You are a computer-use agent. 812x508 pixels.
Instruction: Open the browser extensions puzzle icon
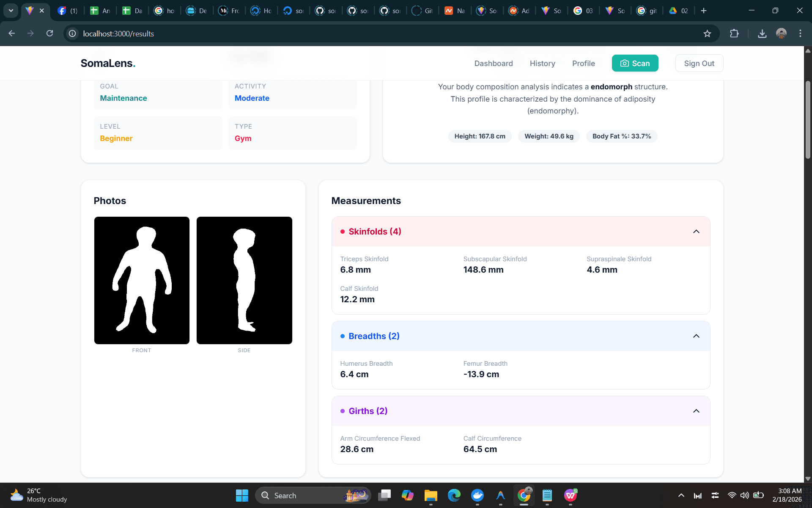click(x=734, y=33)
